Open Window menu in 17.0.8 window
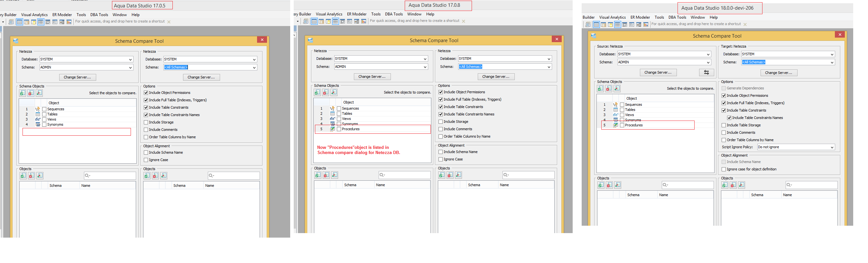Screen dimensions: 868x263 coord(414,14)
